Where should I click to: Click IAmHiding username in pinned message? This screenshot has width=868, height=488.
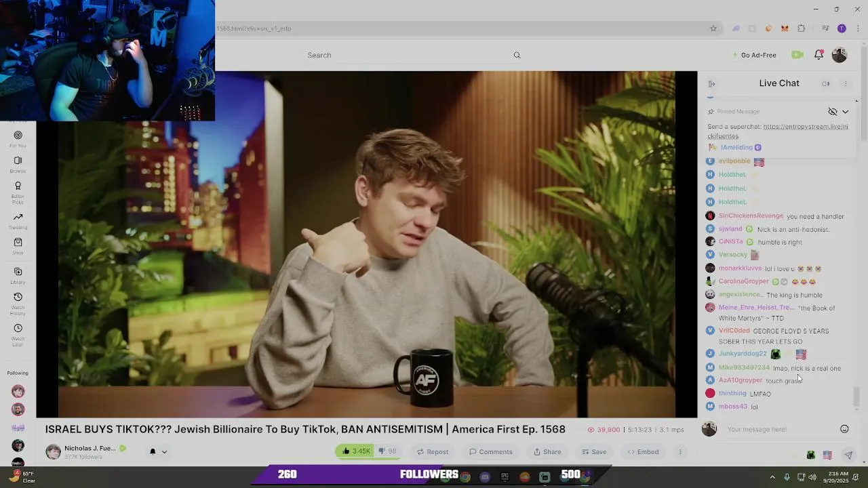click(x=736, y=147)
